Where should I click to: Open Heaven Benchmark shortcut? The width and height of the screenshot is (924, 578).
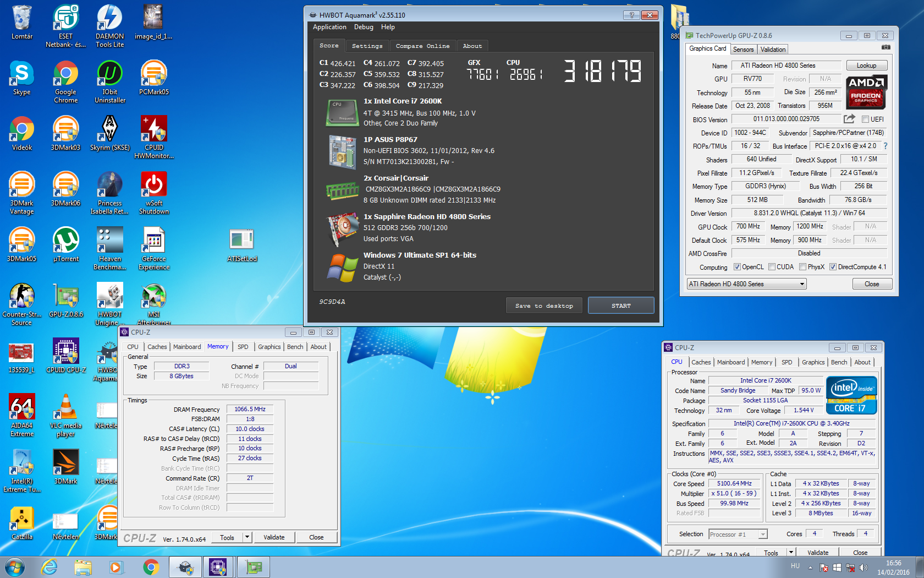pyautogui.click(x=109, y=248)
